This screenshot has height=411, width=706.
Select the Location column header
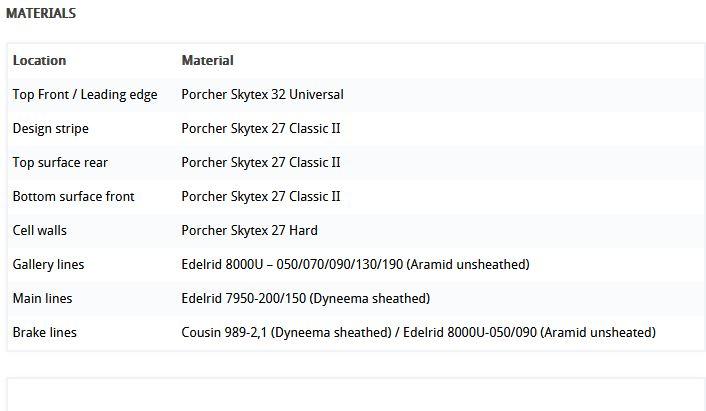[40, 60]
